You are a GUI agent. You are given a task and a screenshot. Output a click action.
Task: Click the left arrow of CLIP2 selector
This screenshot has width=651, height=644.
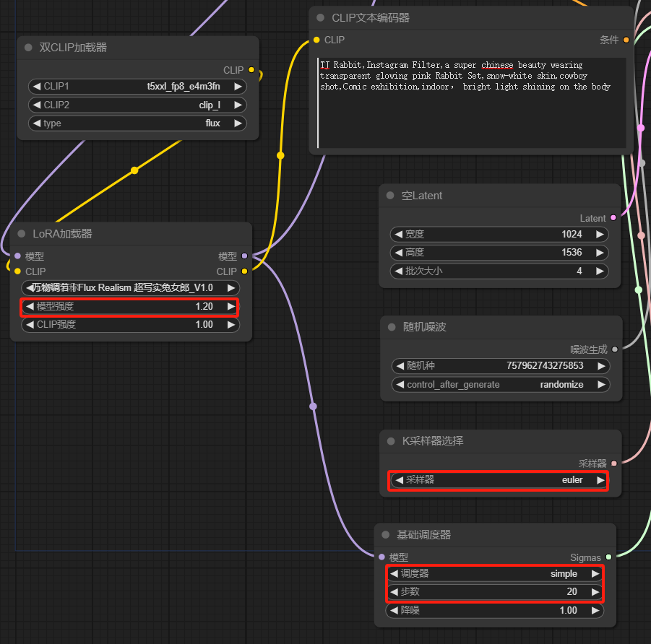click(37, 105)
